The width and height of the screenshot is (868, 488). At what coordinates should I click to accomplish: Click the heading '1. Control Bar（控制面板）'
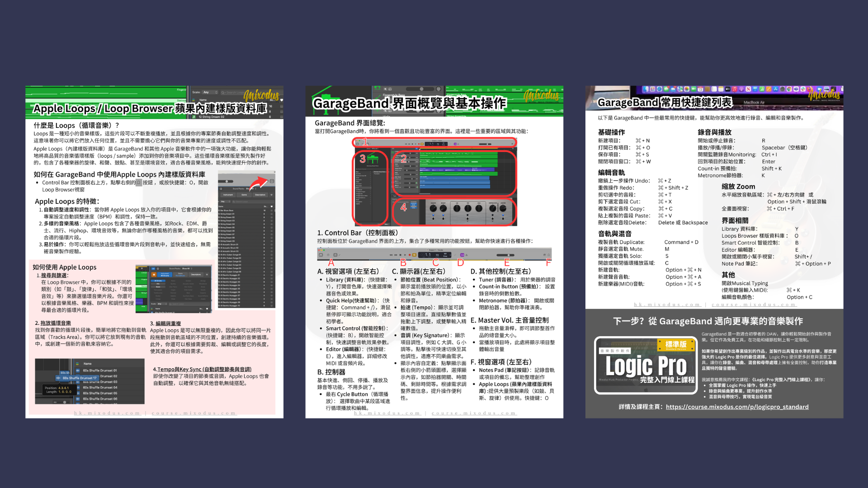point(358,233)
